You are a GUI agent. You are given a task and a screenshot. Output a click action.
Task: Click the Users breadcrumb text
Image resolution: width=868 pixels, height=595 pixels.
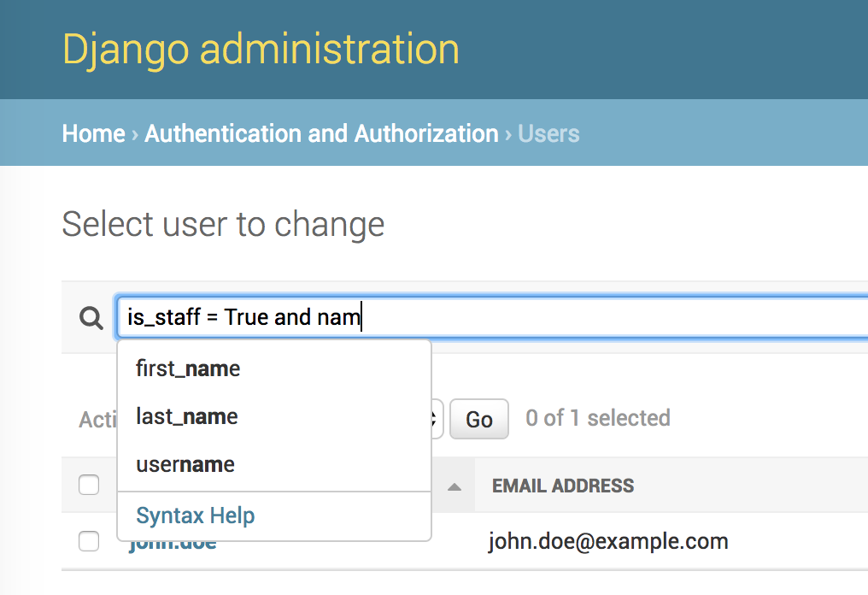tap(548, 133)
